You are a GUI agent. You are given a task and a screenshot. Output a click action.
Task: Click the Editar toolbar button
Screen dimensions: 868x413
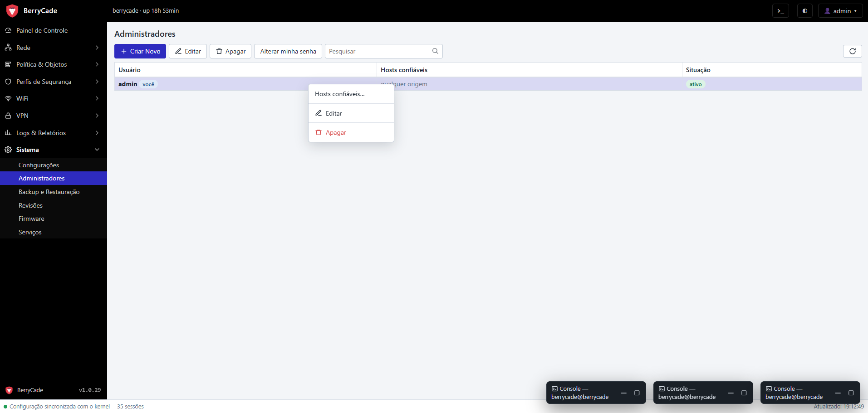tap(188, 51)
